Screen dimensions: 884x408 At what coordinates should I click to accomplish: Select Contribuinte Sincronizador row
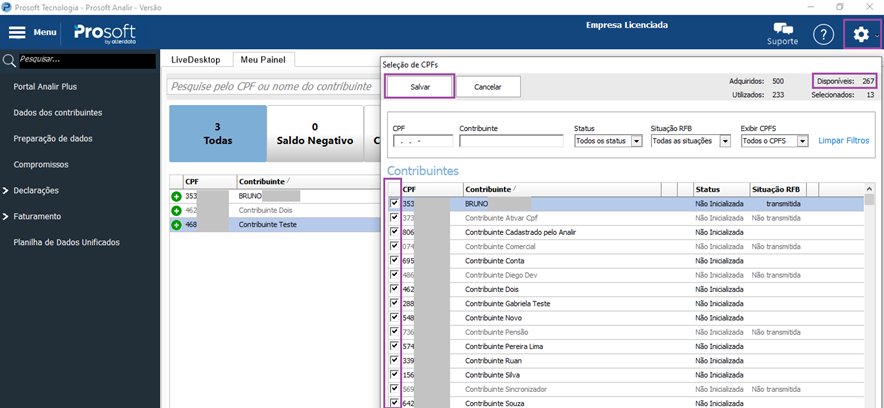point(626,389)
